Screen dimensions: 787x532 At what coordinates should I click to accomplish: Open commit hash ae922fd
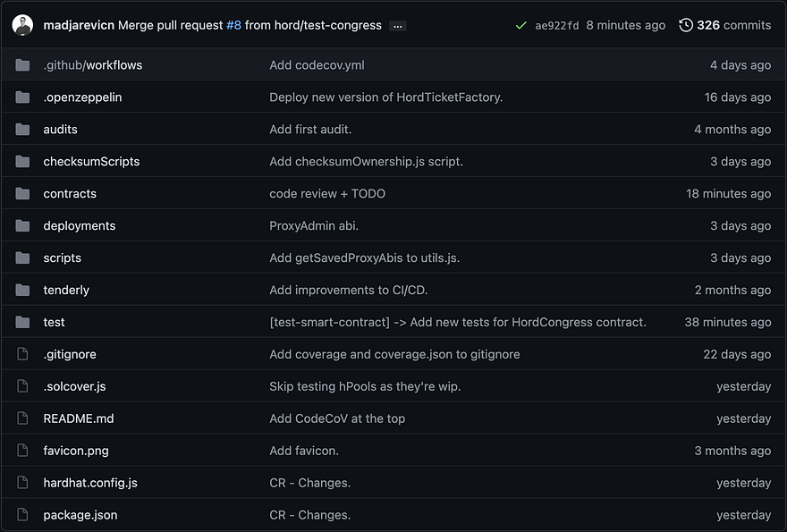556,26
